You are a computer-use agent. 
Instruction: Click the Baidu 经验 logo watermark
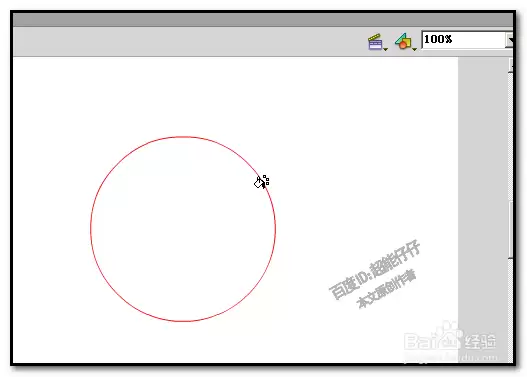tap(450, 339)
